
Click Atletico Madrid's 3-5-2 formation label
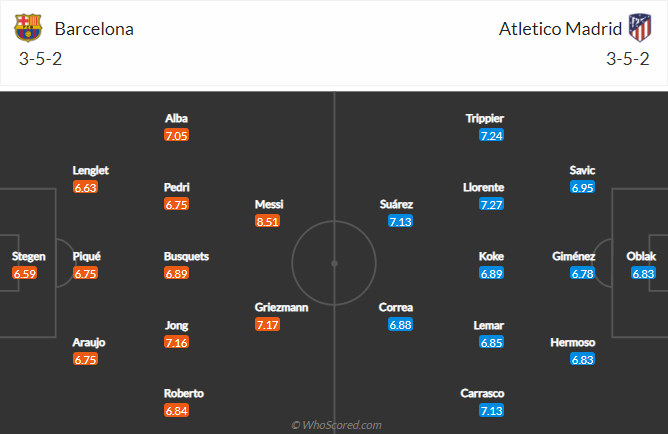coord(627,60)
